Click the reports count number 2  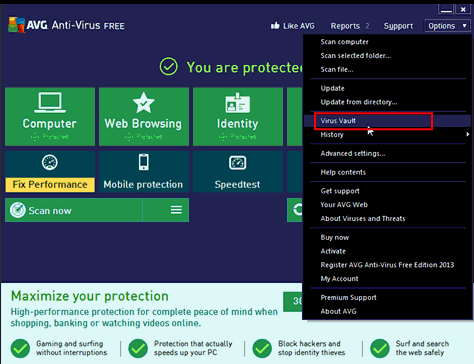coord(367,26)
